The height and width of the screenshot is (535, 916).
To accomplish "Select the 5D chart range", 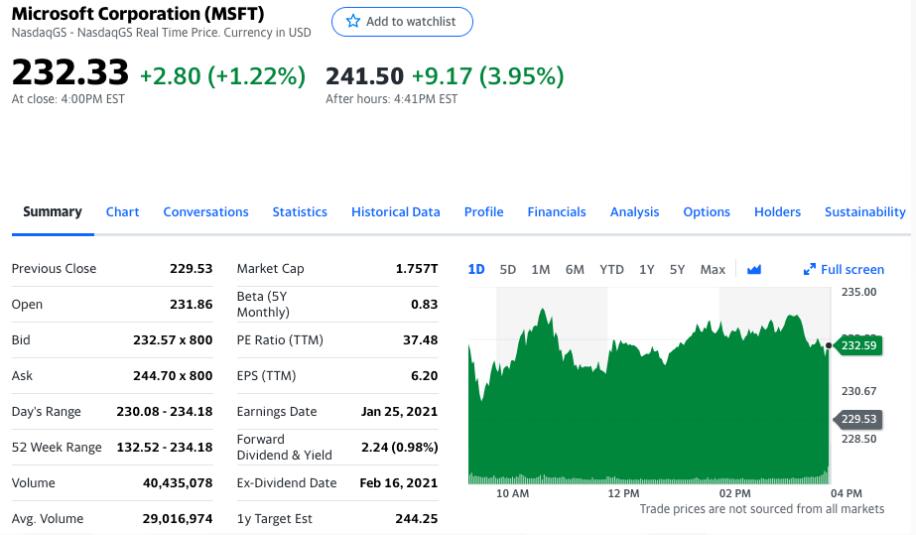I will (508, 269).
